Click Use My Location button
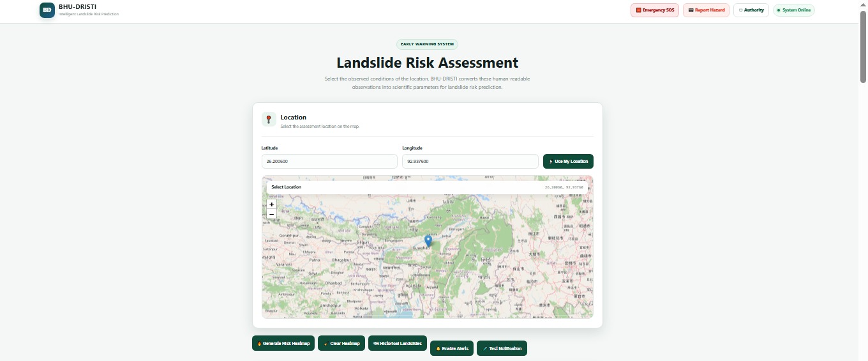 pos(568,161)
